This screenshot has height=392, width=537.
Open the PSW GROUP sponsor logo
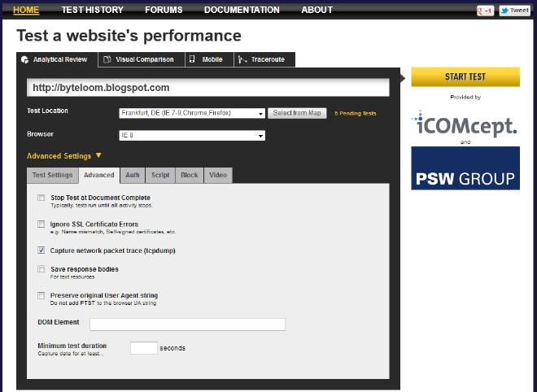point(465,168)
